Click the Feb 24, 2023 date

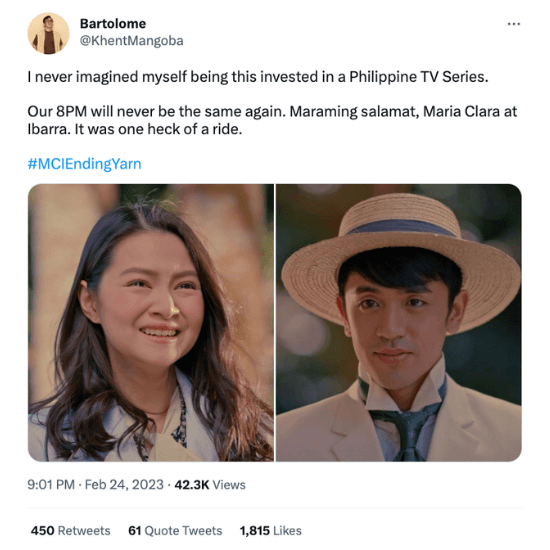[x=124, y=484]
